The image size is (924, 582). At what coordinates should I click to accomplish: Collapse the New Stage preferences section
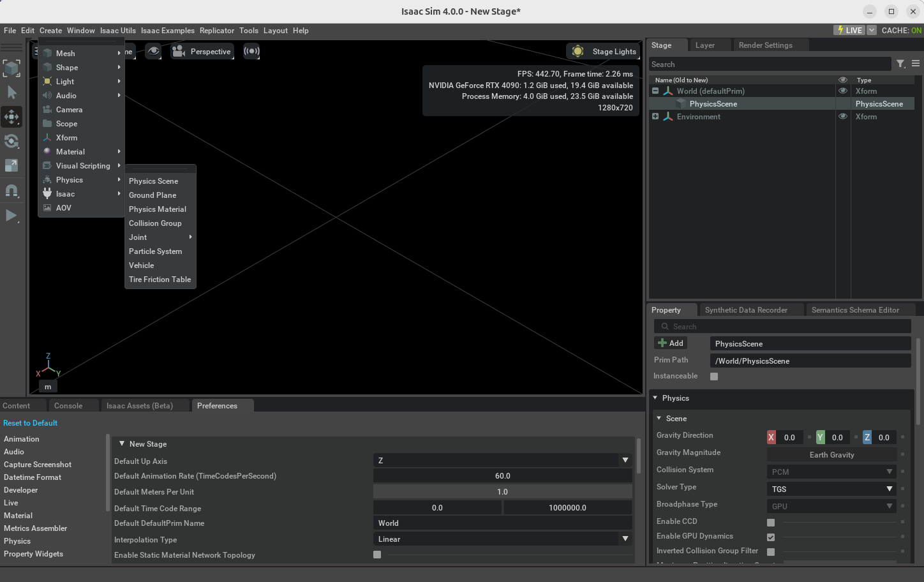pyautogui.click(x=122, y=444)
